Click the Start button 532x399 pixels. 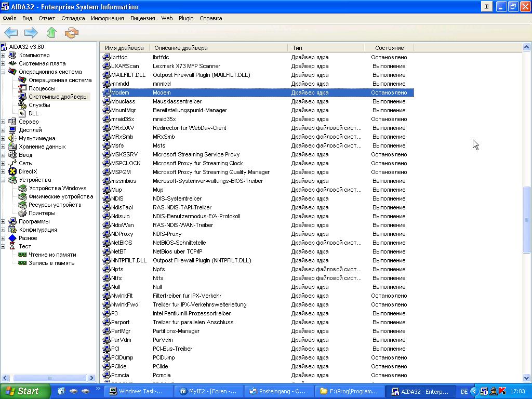pyautogui.click(x=25, y=391)
